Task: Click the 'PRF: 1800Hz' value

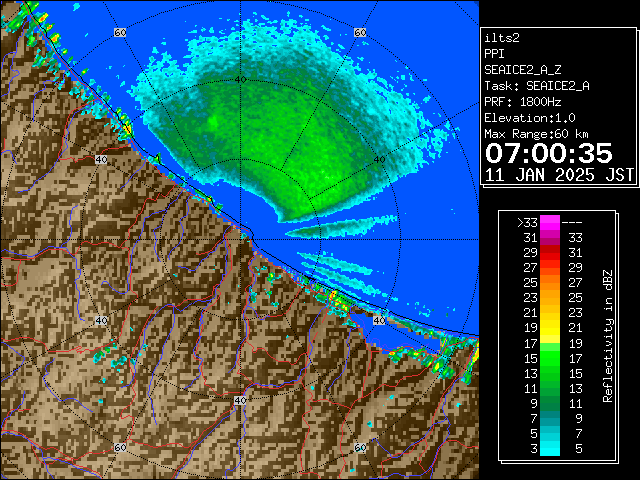Action: pyautogui.click(x=522, y=102)
